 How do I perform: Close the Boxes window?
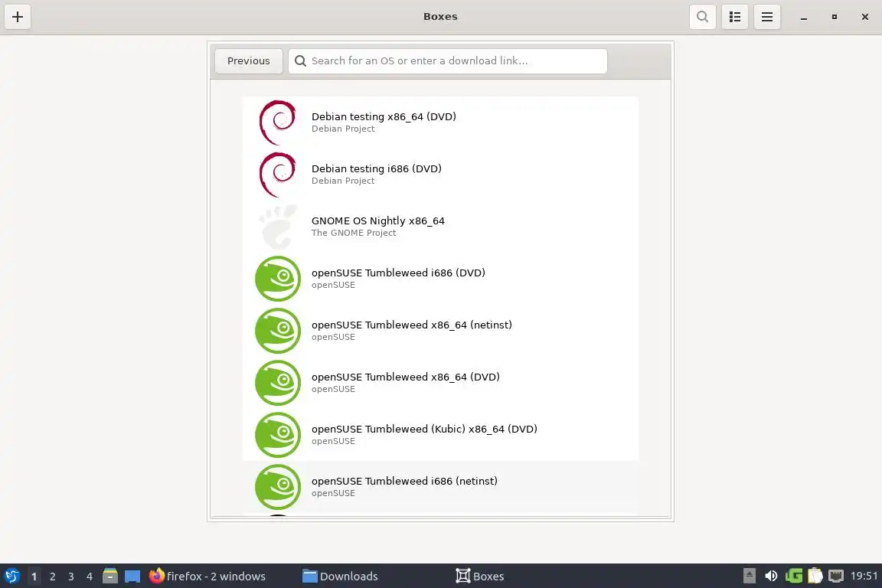click(x=865, y=17)
